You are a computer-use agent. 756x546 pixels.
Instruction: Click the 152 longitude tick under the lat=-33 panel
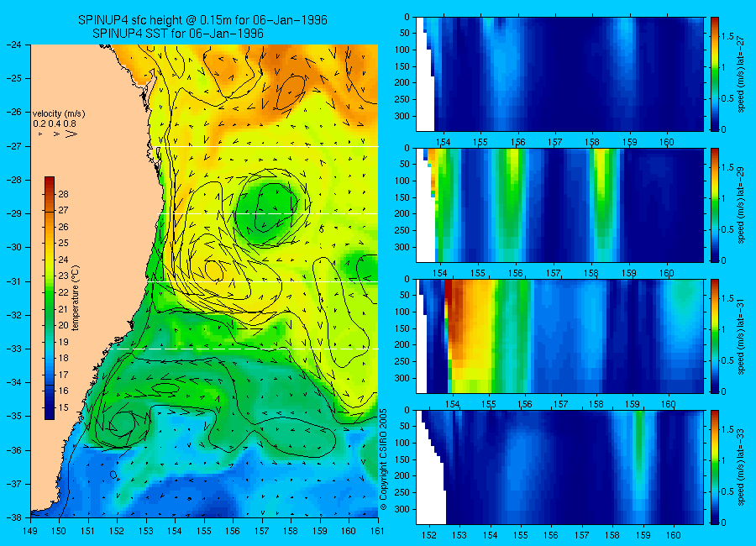pos(429,535)
